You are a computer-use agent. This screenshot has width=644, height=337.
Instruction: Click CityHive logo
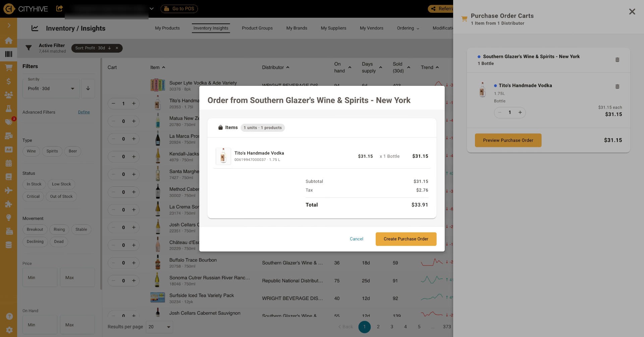coord(25,9)
